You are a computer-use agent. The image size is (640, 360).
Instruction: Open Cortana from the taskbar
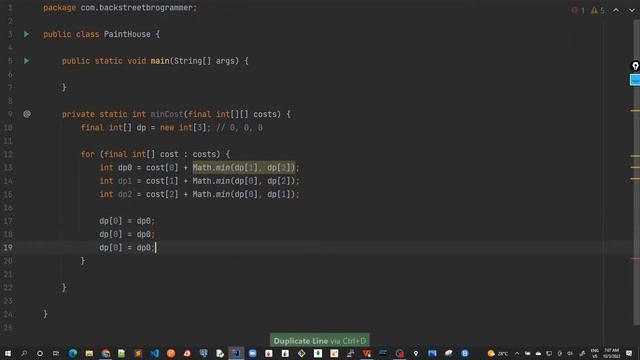click(40, 353)
